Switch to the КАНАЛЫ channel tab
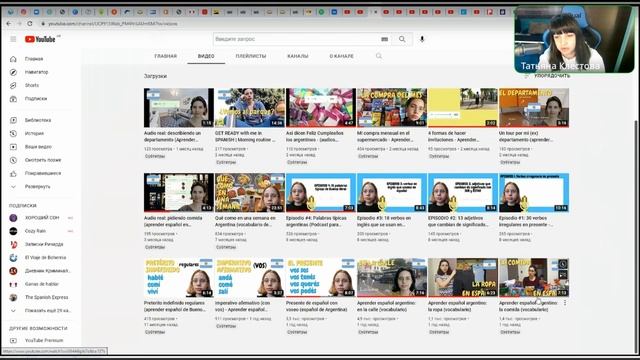 (298, 56)
